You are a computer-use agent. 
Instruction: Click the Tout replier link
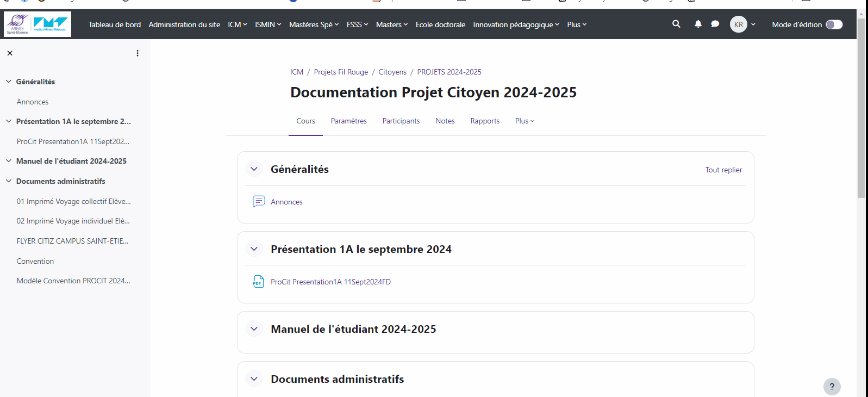coord(723,170)
